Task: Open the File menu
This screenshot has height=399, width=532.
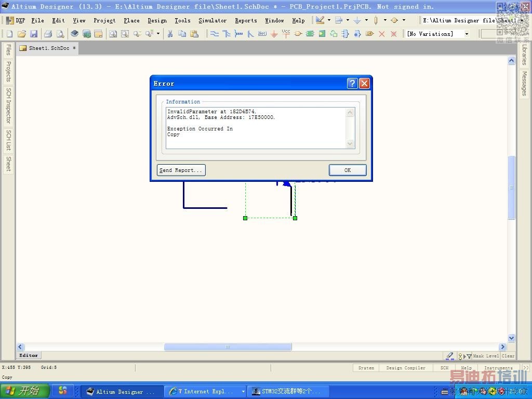Action: click(x=37, y=20)
